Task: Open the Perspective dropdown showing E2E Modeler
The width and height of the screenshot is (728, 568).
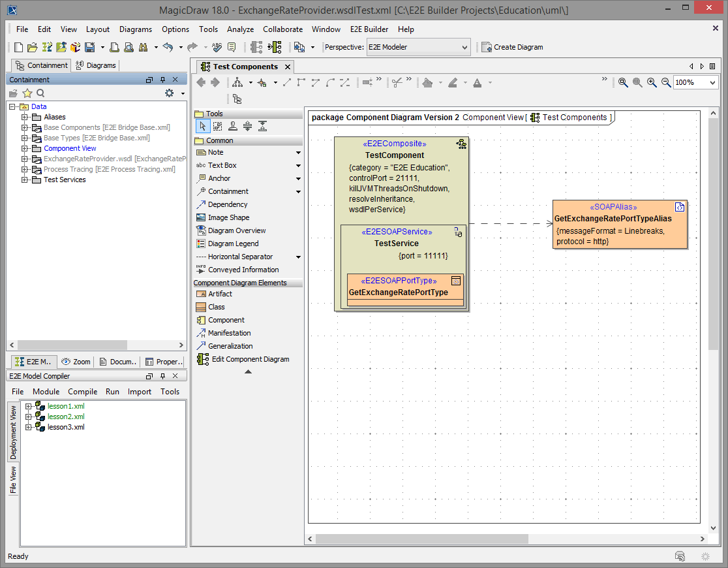Action: click(465, 46)
